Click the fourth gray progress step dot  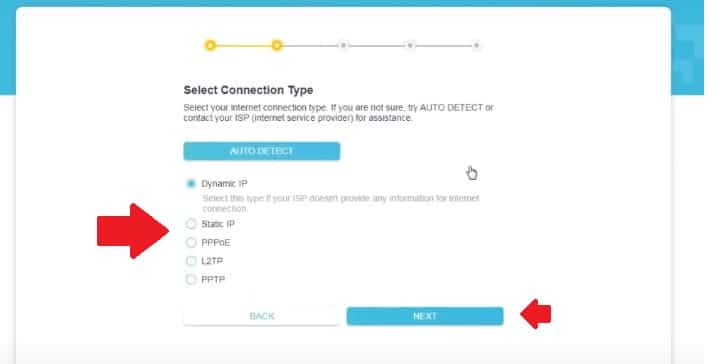410,45
